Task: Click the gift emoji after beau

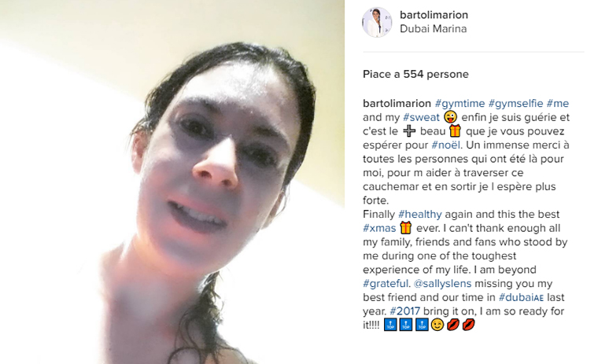Action: click(x=456, y=131)
